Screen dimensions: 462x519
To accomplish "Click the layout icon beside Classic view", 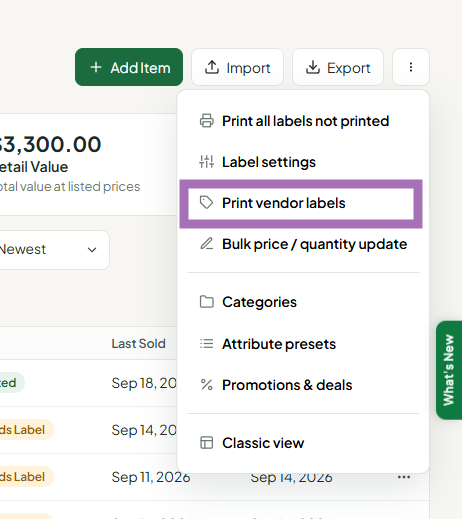I will [207, 443].
